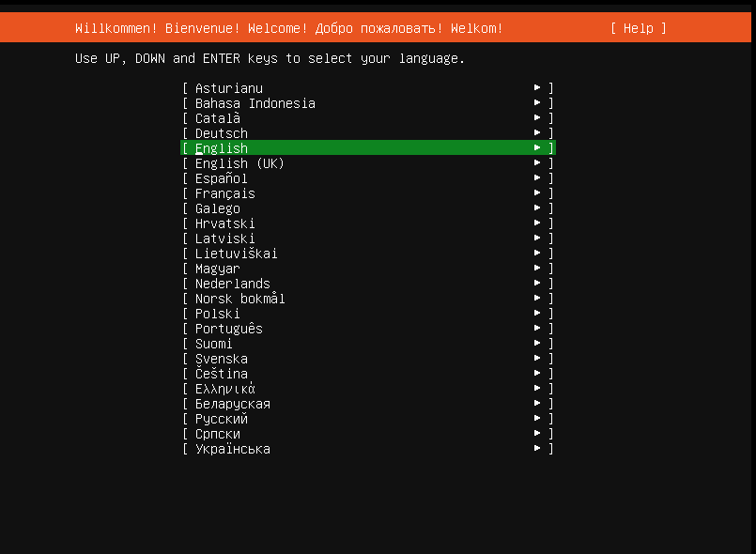Screen dimensions: 756x554
Task: Click the arrow beside Français
Action: pyautogui.click(x=537, y=192)
